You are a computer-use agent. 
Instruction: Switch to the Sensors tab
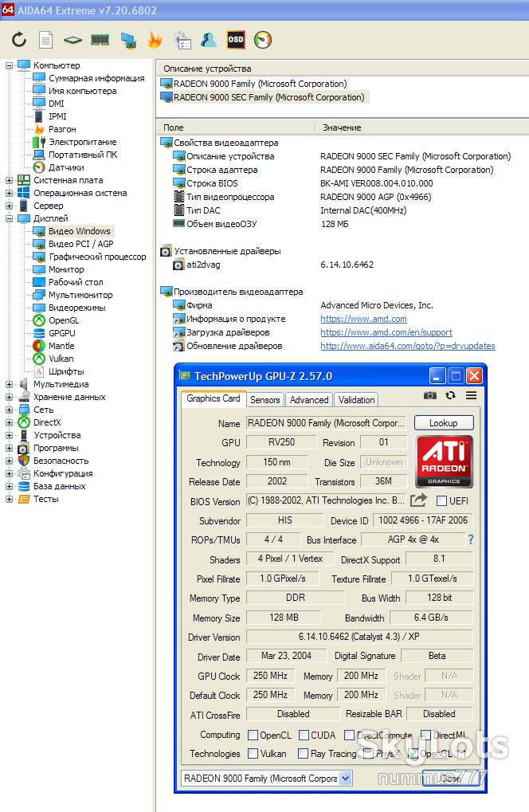tap(264, 399)
